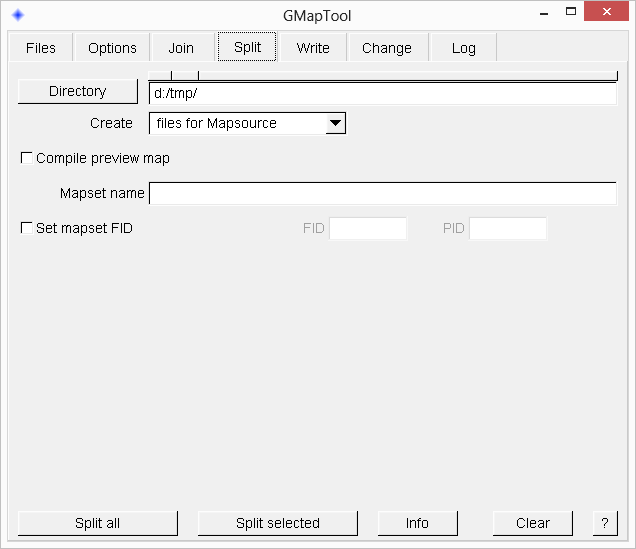Expand the Create dropdown list

tap(335, 123)
